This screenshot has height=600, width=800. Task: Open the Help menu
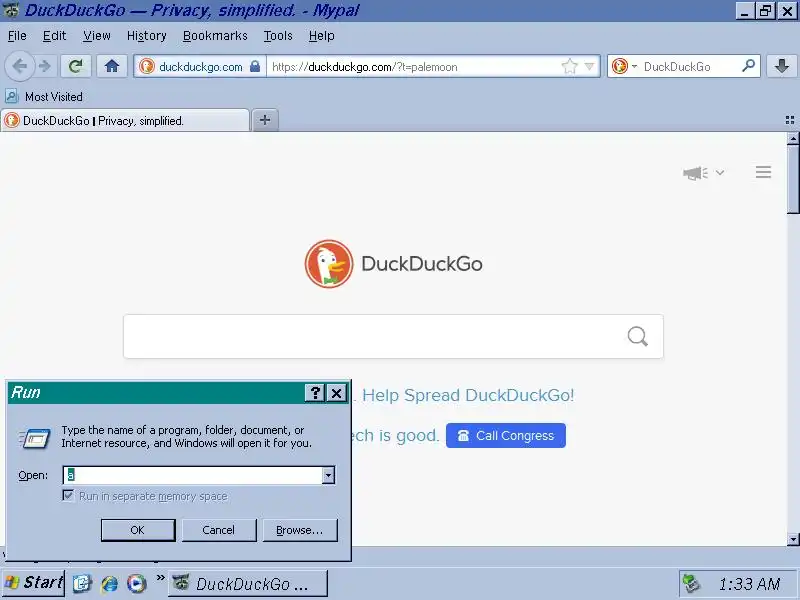tap(321, 36)
